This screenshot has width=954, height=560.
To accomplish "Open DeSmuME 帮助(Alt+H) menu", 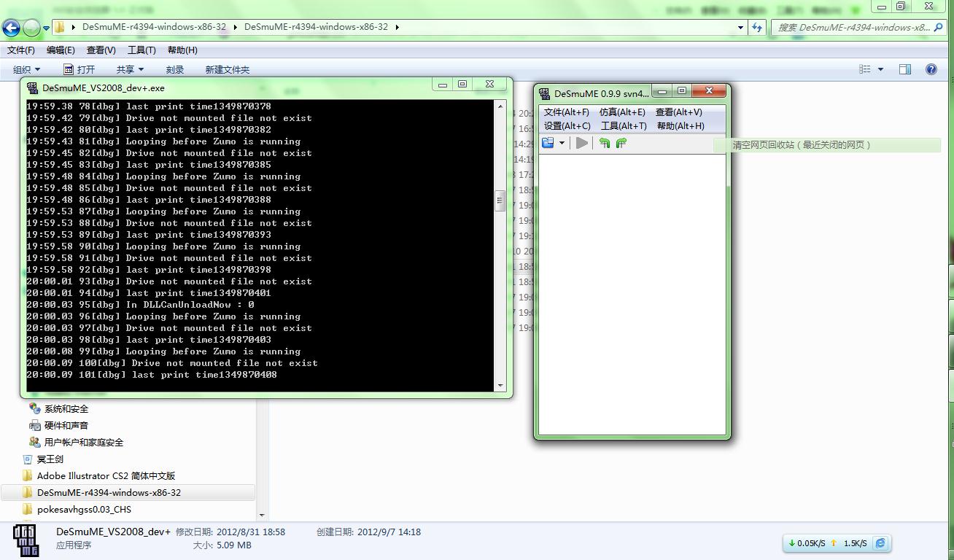I will click(680, 126).
